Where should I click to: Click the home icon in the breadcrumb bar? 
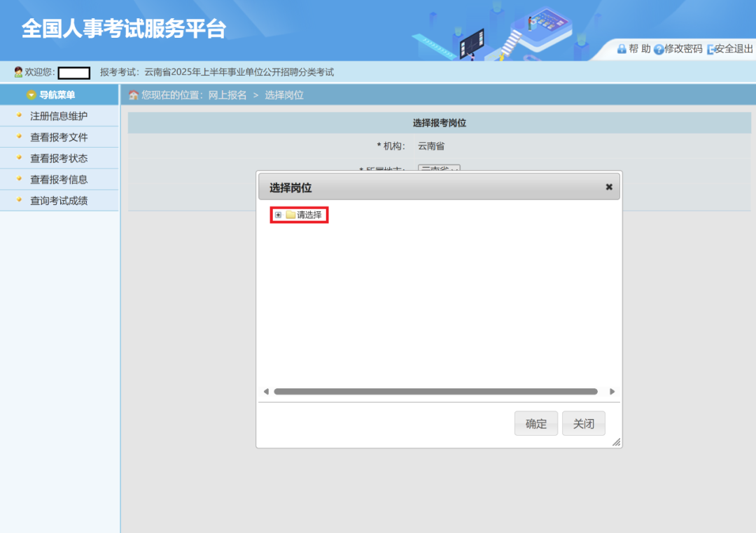(132, 94)
